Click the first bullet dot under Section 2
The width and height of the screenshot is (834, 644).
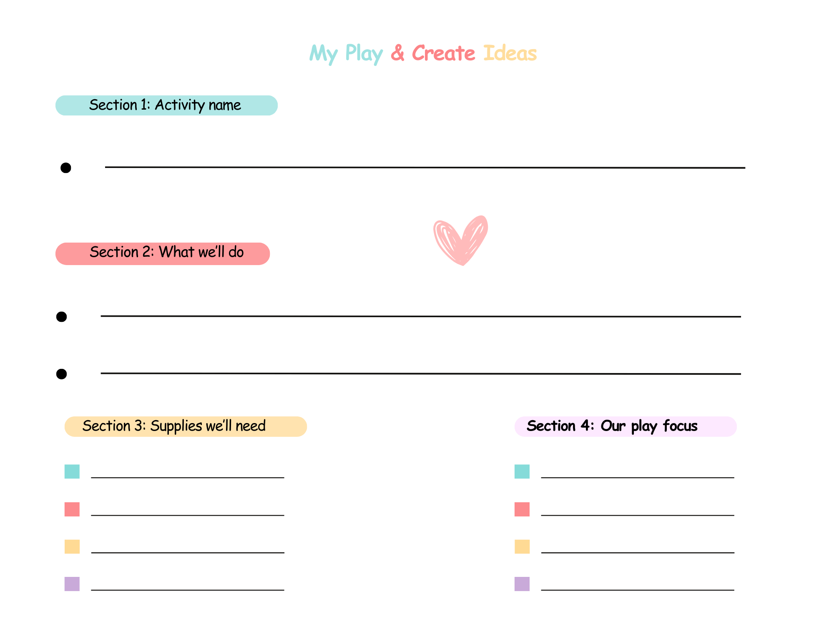pos(61,317)
